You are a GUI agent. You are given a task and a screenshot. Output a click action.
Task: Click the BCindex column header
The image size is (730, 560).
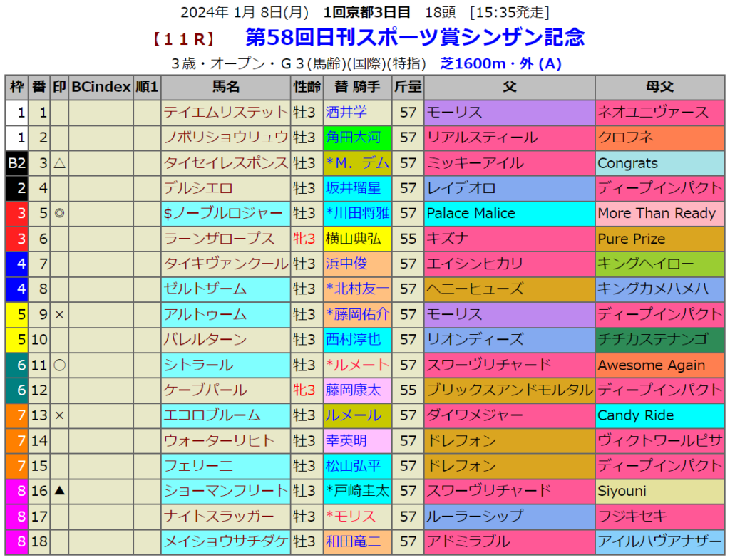(101, 88)
